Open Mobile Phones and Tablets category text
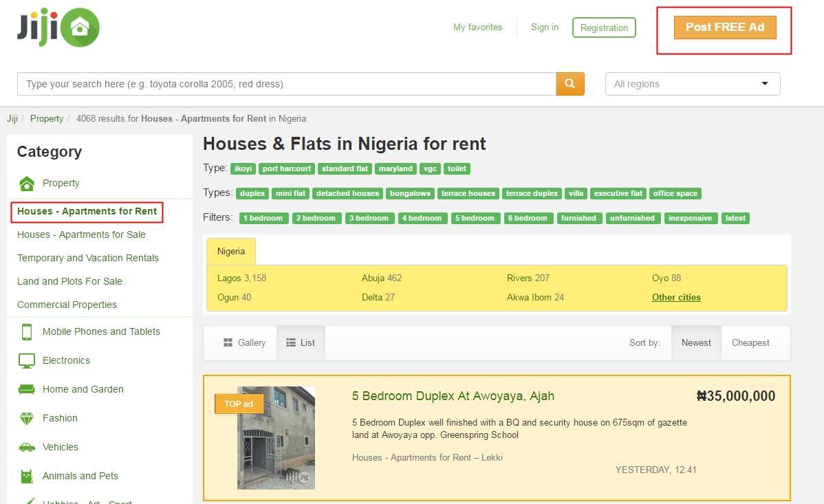 coord(101,331)
